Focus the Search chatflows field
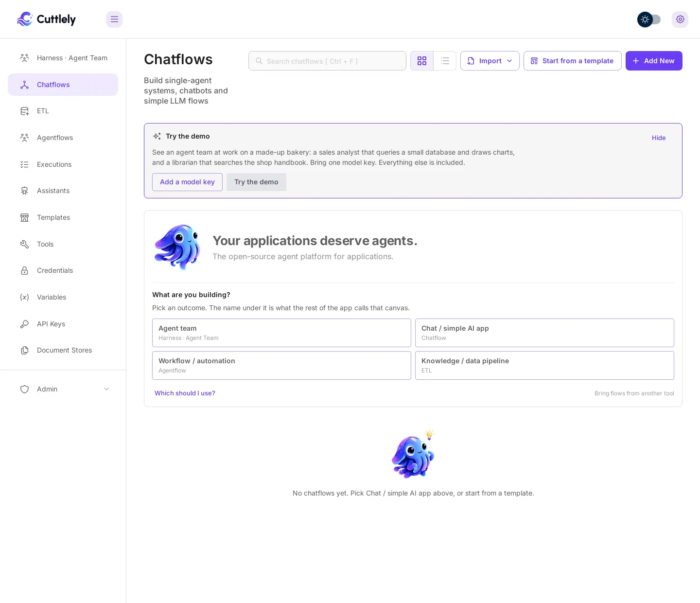This screenshot has height=603, width=700. tap(327, 61)
